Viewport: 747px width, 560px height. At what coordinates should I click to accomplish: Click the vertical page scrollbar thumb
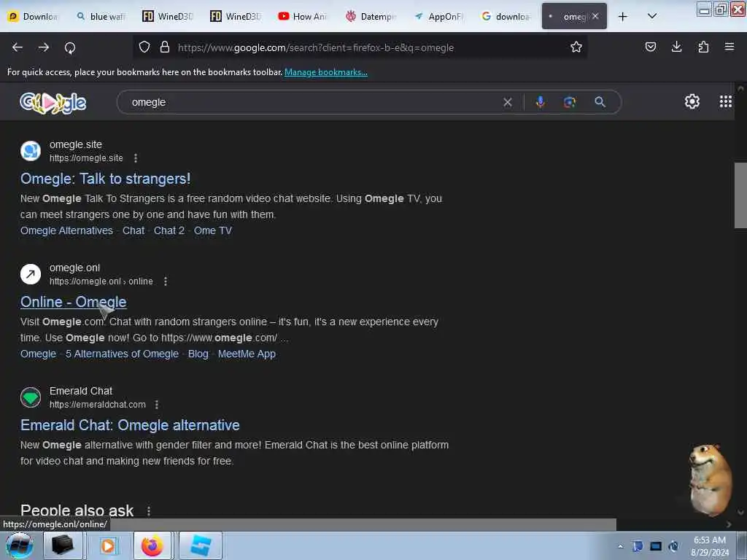pos(740,195)
